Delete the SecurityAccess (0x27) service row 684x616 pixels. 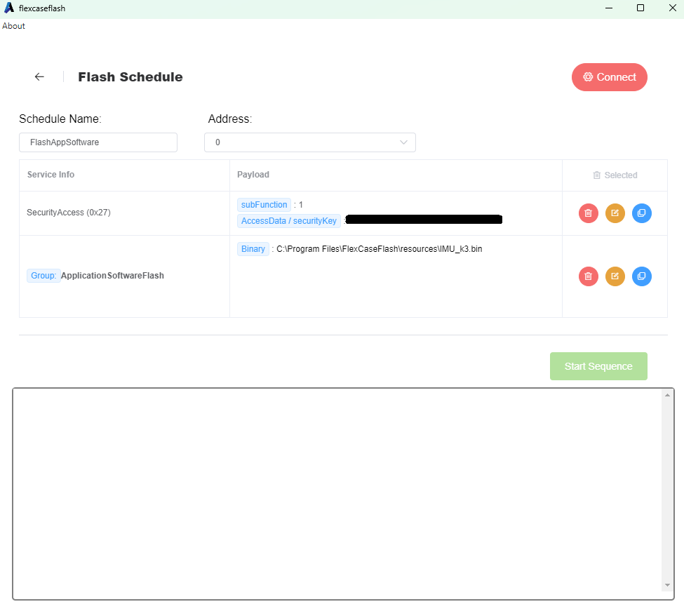588,213
